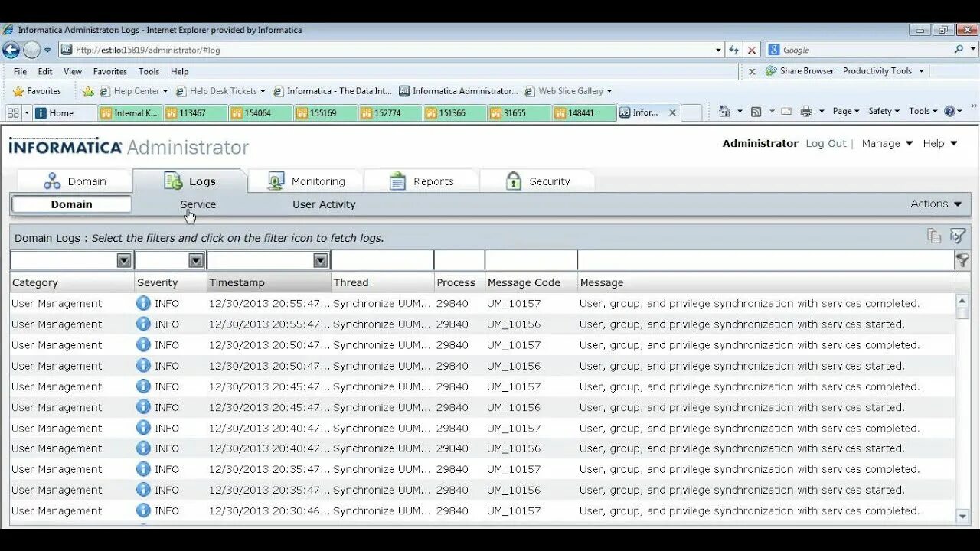The image size is (980, 551).
Task: Click the Log Out link
Action: [826, 143]
